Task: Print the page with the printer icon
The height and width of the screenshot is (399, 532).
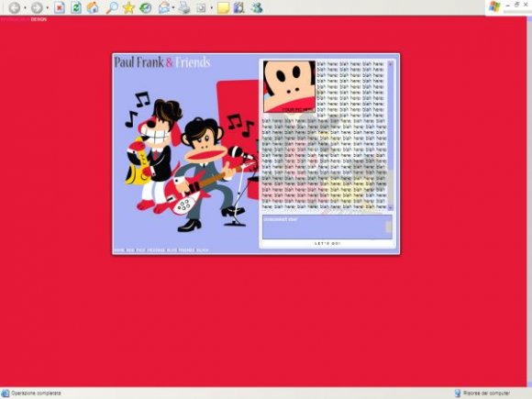Action: tap(184, 7)
